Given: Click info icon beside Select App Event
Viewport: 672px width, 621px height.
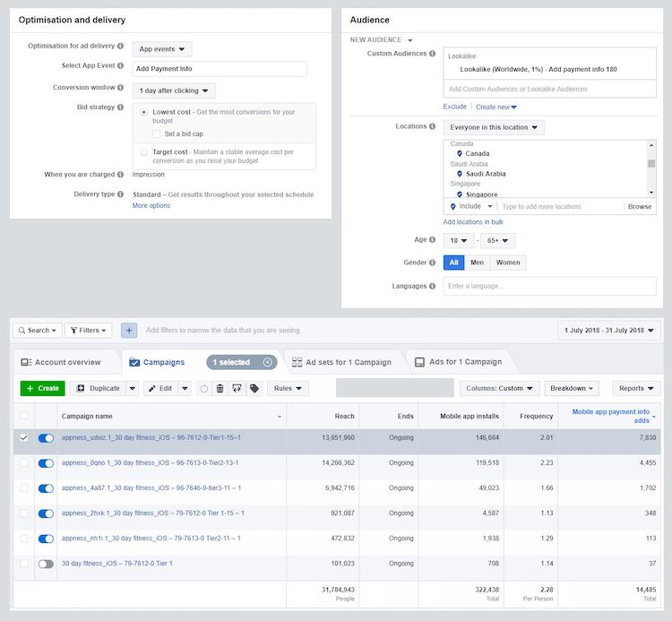Looking at the screenshot, I should coord(120,65).
